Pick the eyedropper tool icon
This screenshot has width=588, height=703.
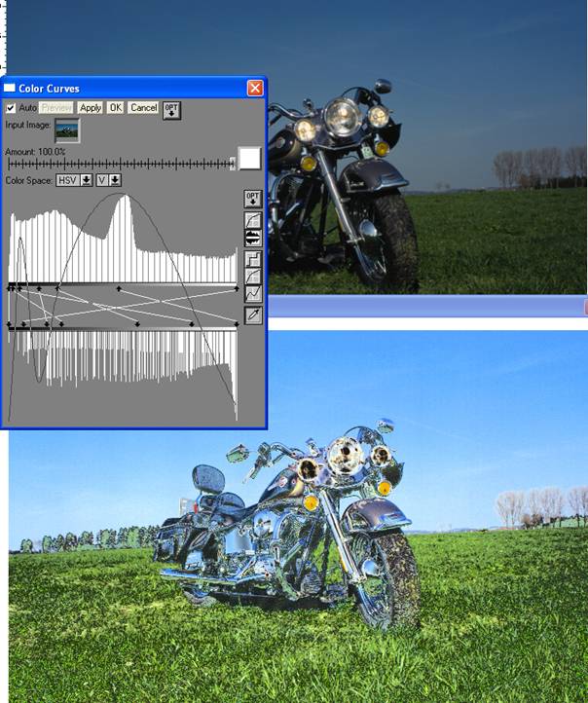[x=253, y=315]
